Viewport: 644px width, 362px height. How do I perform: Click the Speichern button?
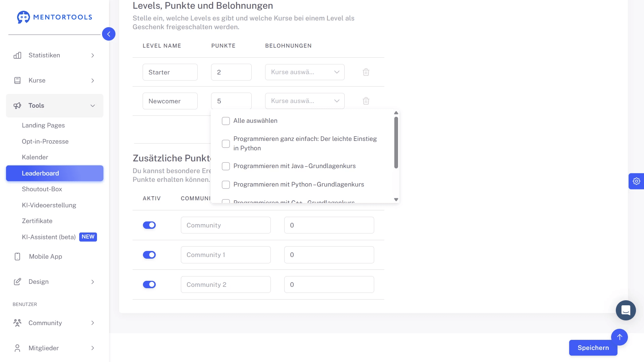[x=593, y=348]
